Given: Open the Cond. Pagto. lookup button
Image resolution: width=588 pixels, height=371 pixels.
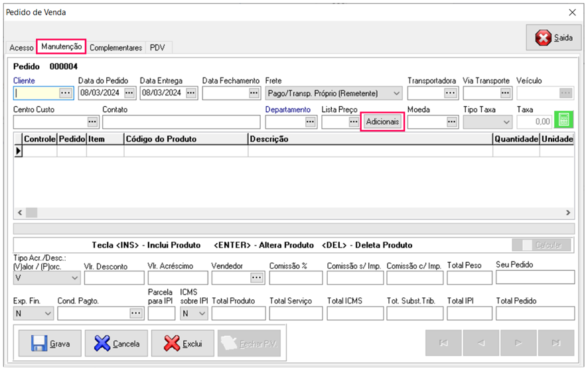Looking at the screenshot, I should (136, 313).
